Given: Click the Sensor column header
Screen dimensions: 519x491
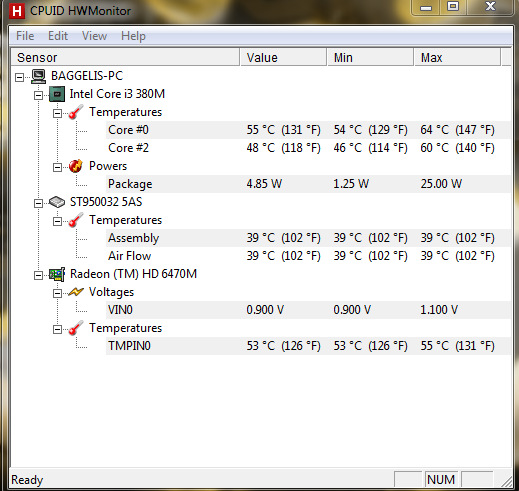Looking at the screenshot, I should [x=125, y=57].
